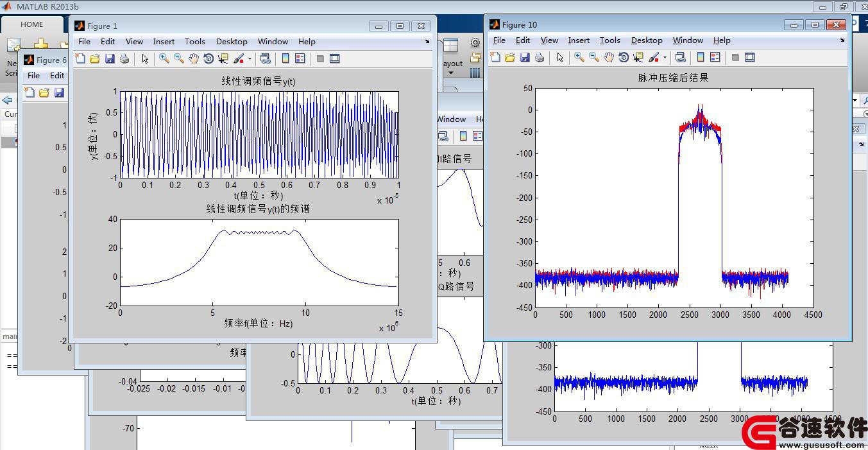Click the '频率f(单位：Hz)' axis label
The width and height of the screenshot is (868, 450).
[x=259, y=324]
